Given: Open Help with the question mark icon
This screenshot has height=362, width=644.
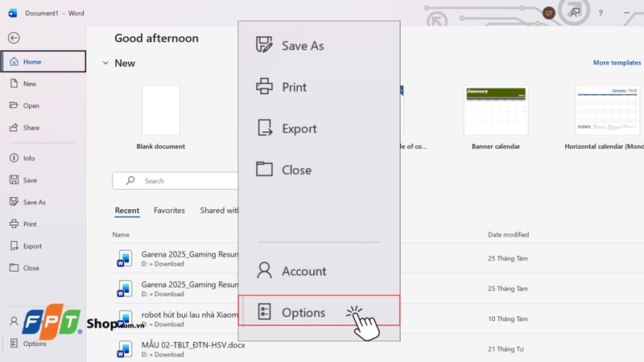Looking at the screenshot, I should tap(601, 13).
